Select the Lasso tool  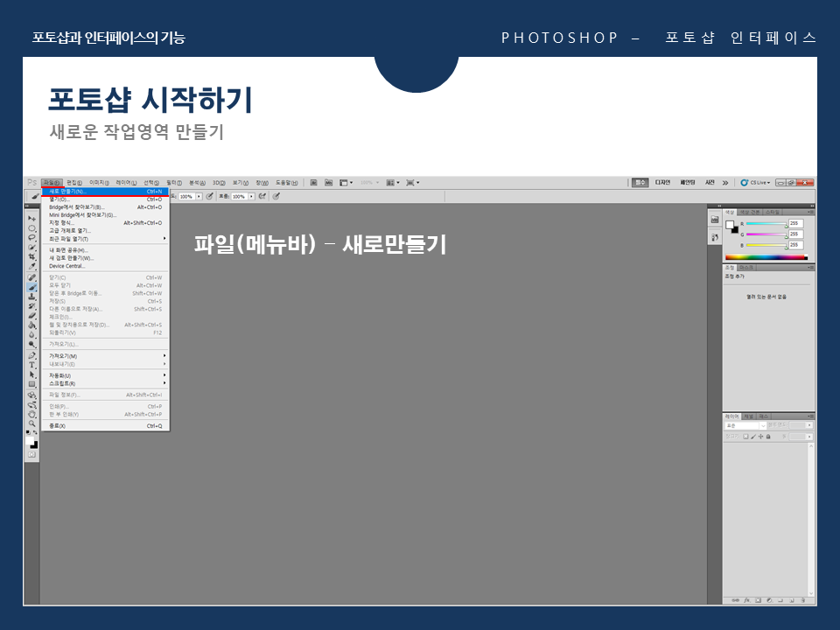click(32, 237)
